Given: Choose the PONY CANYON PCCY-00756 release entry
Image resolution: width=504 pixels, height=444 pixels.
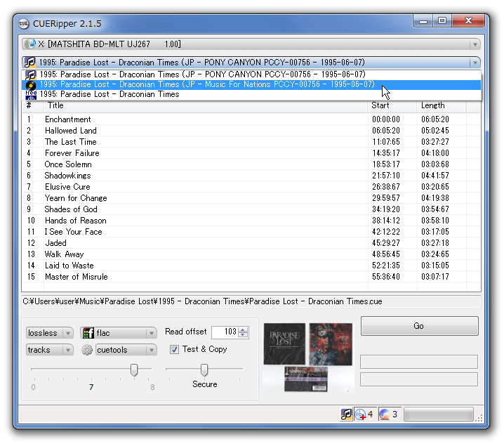Looking at the screenshot, I should pos(251,74).
